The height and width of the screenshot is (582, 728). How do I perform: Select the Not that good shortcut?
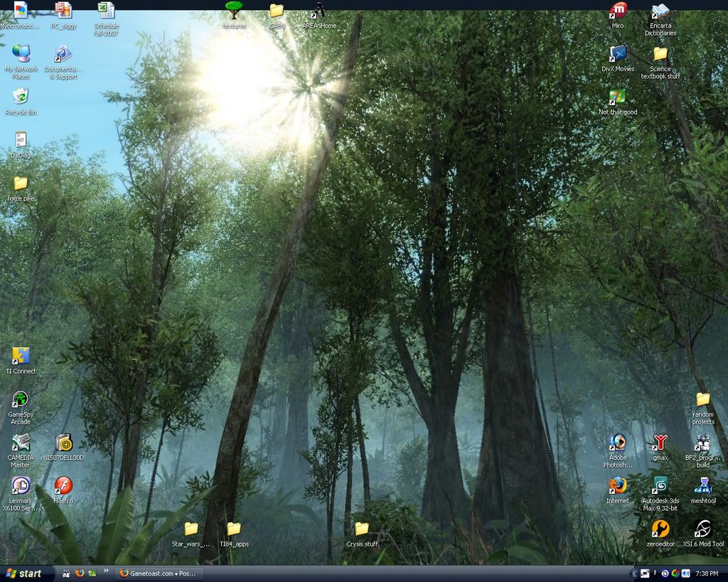(x=618, y=102)
